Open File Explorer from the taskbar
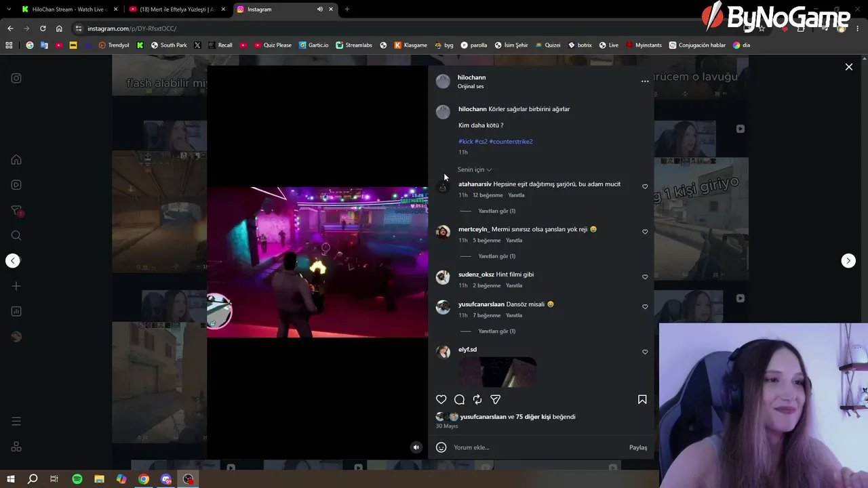868x488 pixels. coord(99,479)
